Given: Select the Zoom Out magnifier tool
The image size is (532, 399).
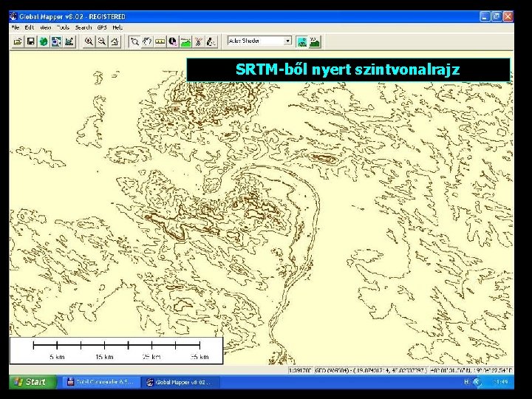Looking at the screenshot, I should tap(102, 41).
